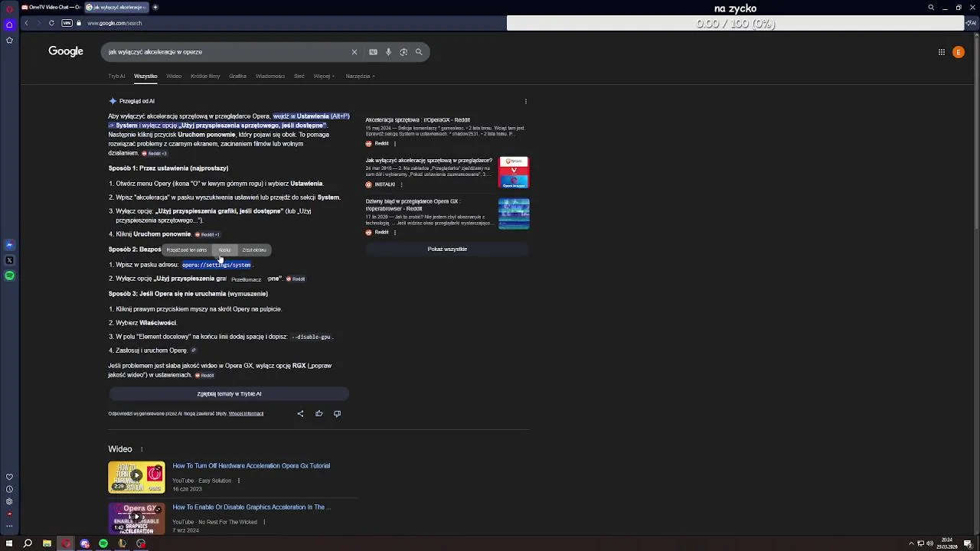Click 'Pokaż wszystkie' sources button
This screenshot has height=551, width=980.
tap(447, 249)
